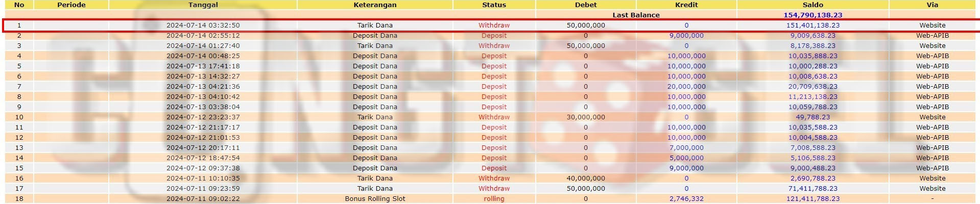Click the rolling status in row 18
Screen dimensions: 980x204
(x=494, y=199)
